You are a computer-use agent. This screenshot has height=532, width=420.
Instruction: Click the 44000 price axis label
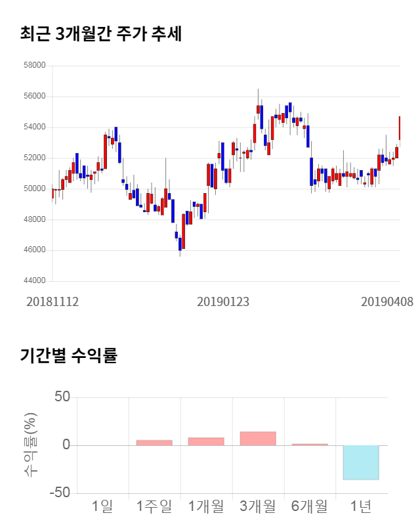(x=33, y=281)
